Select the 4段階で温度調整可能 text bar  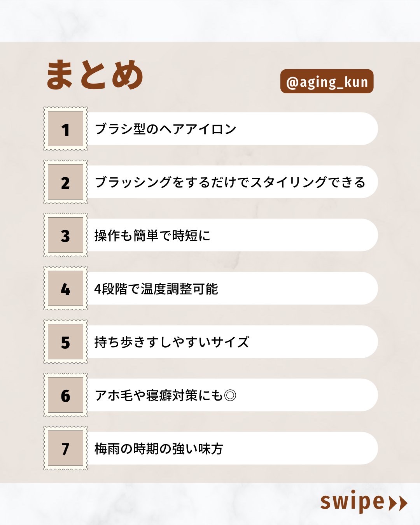point(233,289)
